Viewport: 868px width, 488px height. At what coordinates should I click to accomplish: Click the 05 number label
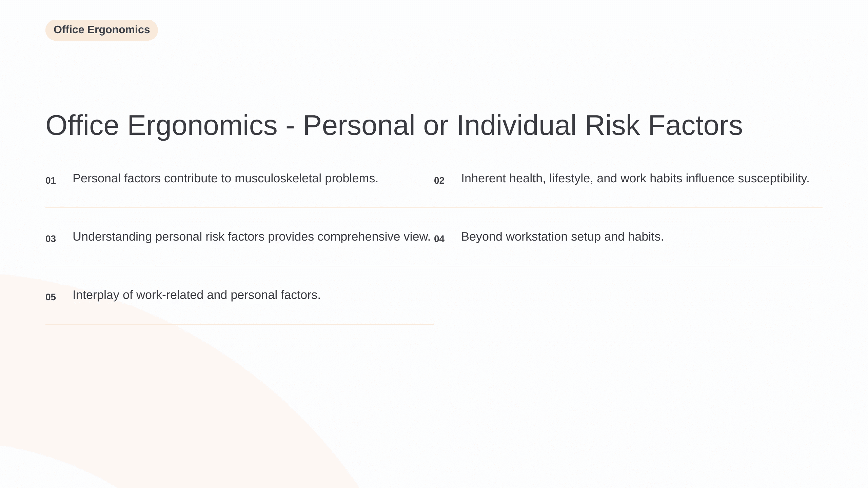pyautogui.click(x=51, y=297)
